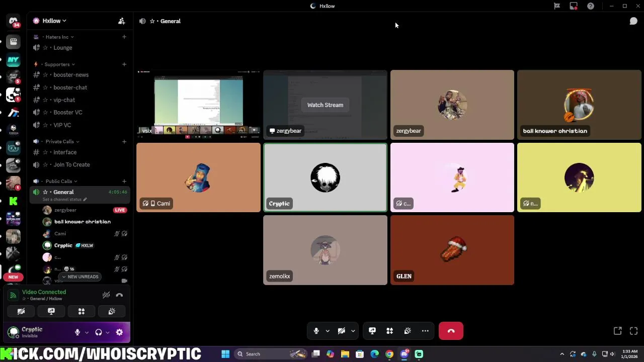Share your screen from the call controls bar

[x=372, y=331]
